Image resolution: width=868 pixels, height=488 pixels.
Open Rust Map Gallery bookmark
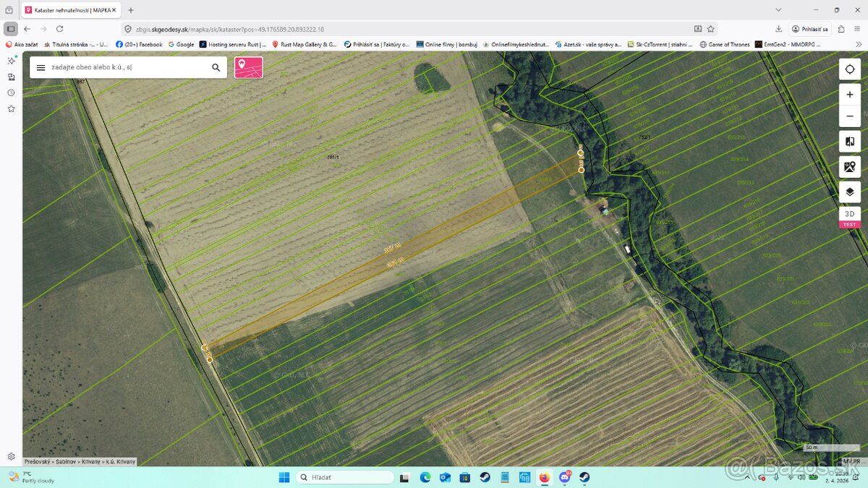[304, 44]
